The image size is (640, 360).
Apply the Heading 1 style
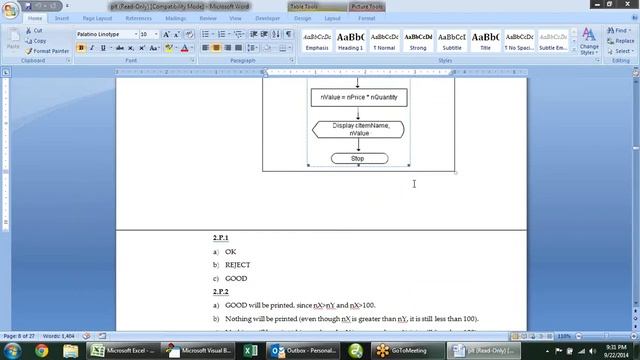(x=350, y=40)
